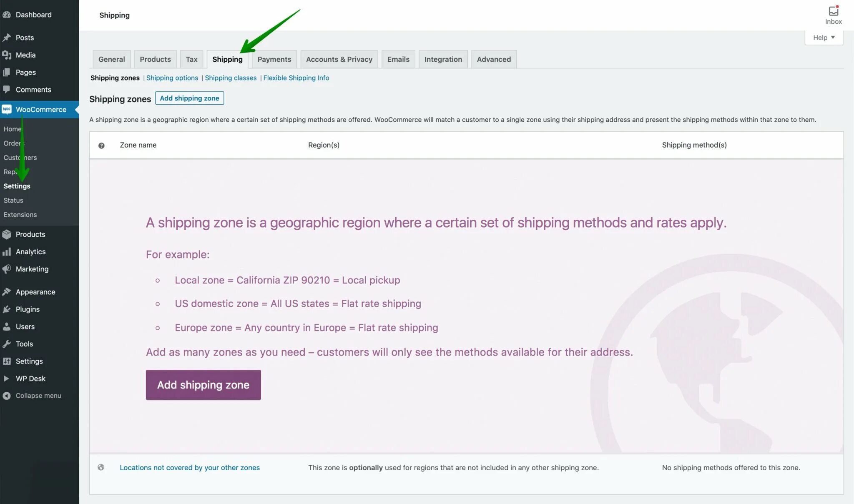Viewport: 854px width, 504px height.
Task: Switch to the Payments tab
Action: [274, 59]
